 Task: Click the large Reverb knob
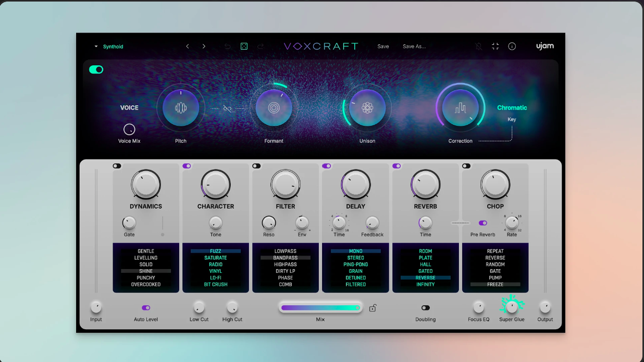click(x=426, y=184)
